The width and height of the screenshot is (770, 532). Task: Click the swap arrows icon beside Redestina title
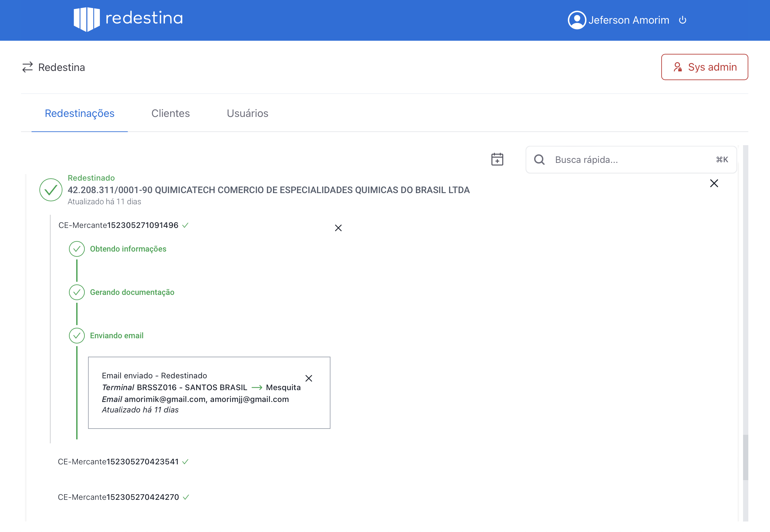tap(28, 67)
